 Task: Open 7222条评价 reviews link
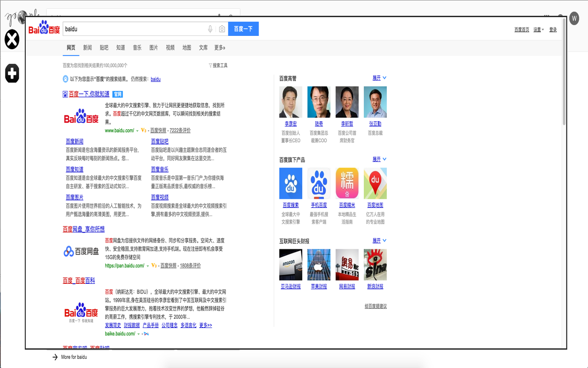pyautogui.click(x=180, y=131)
